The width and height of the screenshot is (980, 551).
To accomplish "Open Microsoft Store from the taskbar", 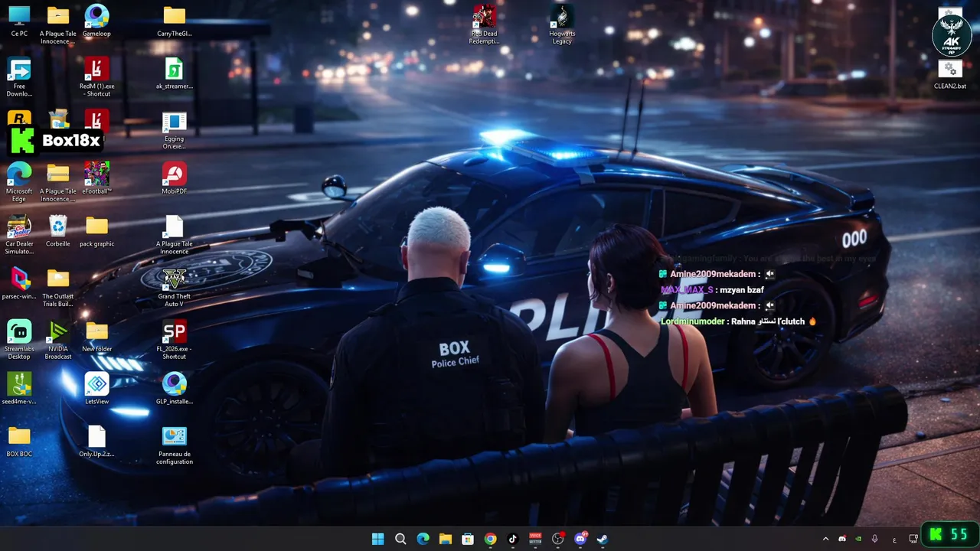I will click(x=468, y=539).
